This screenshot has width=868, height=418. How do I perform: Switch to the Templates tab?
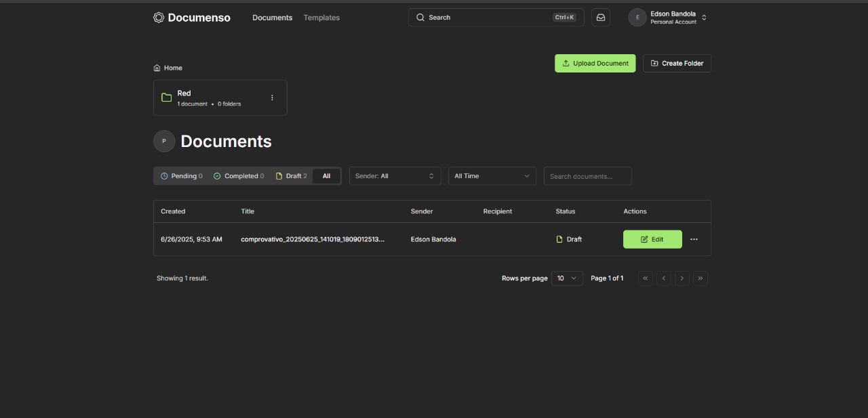321,18
